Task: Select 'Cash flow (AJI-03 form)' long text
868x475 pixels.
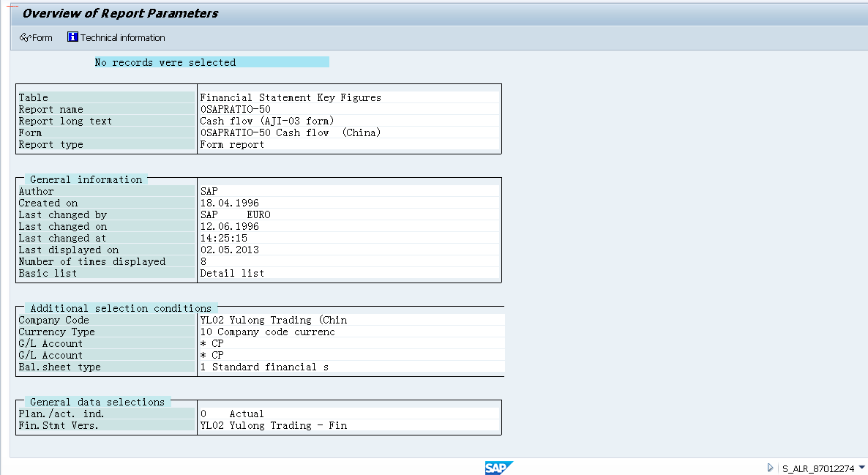Action: point(267,121)
